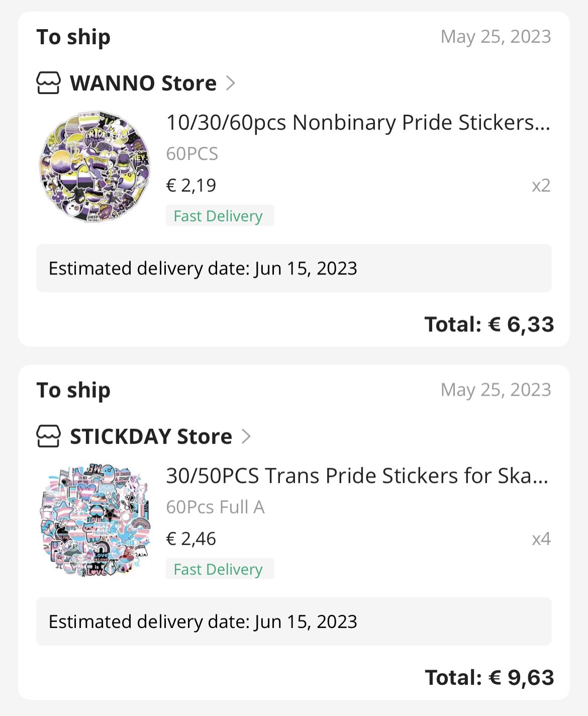Open the STICKDAY Store page
The height and width of the screenshot is (716, 588).
[151, 436]
